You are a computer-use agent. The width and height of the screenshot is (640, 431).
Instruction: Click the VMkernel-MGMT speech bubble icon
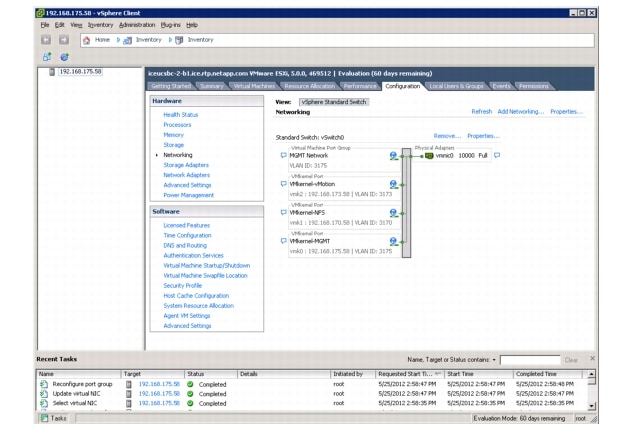point(284,241)
